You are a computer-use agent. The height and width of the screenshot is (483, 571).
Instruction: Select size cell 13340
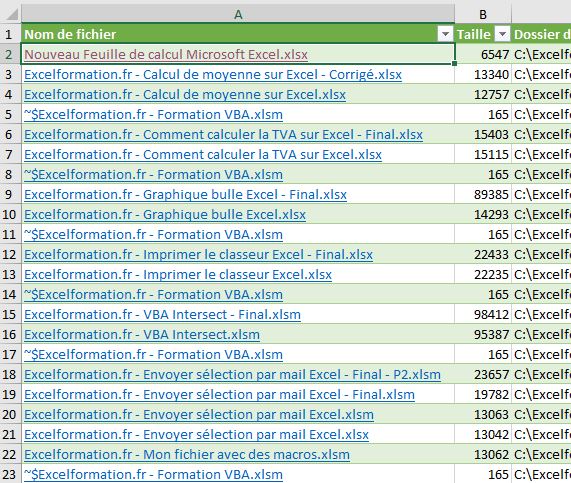point(483,75)
